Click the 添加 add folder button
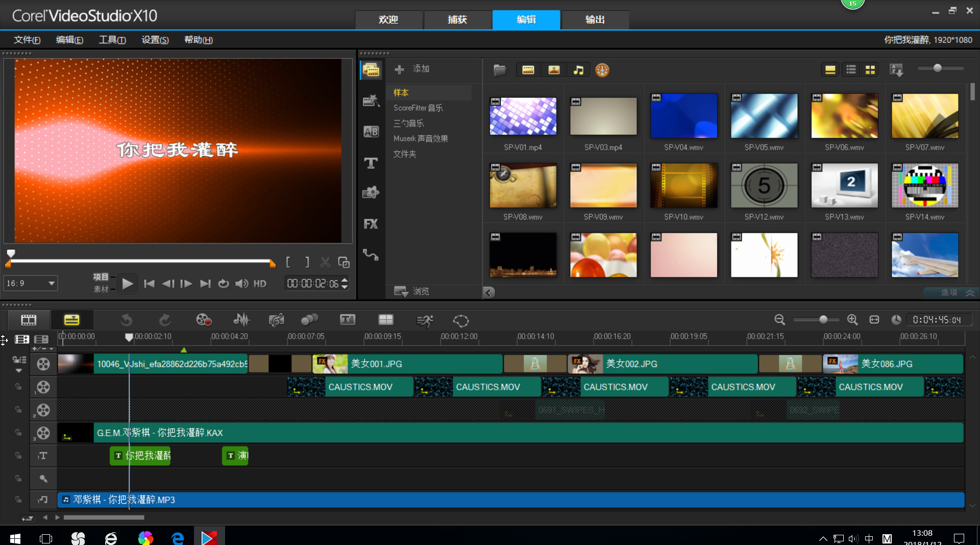This screenshot has width=980, height=545. point(412,69)
